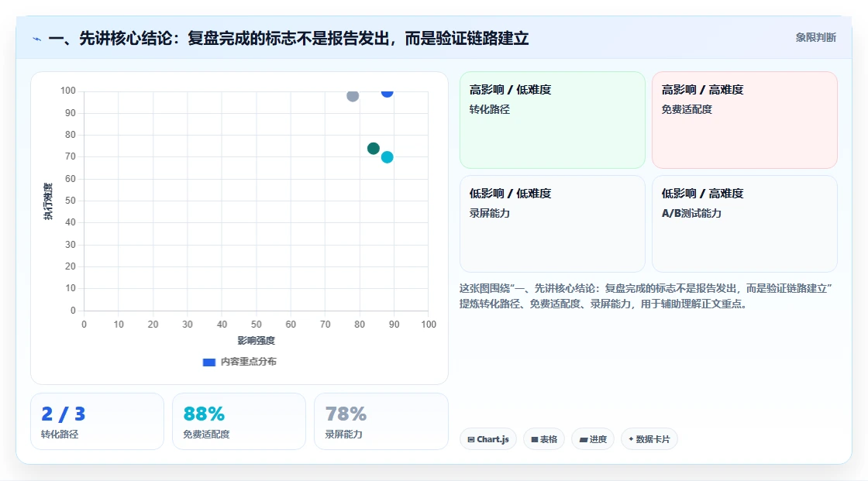Click the 录屏能力 text in quadrant card
Screen dimensions: 868x481
pyautogui.click(x=489, y=213)
